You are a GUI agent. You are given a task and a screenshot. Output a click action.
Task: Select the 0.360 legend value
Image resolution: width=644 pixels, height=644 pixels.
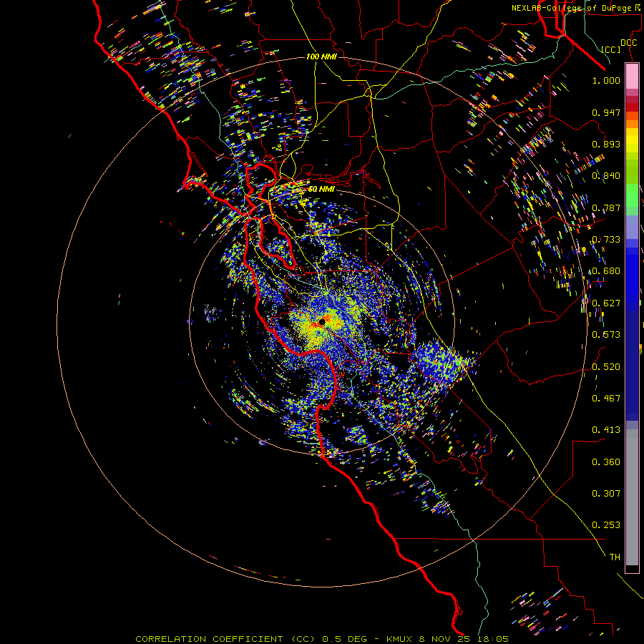(606, 462)
